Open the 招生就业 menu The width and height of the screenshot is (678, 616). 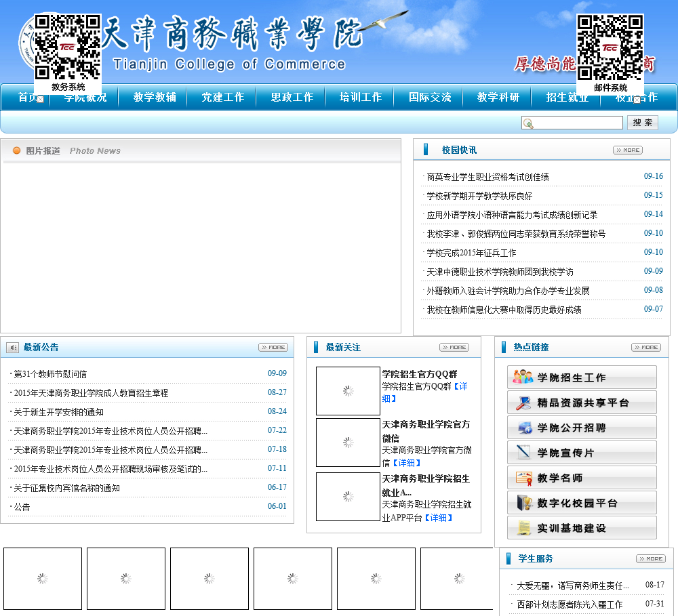(567, 98)
